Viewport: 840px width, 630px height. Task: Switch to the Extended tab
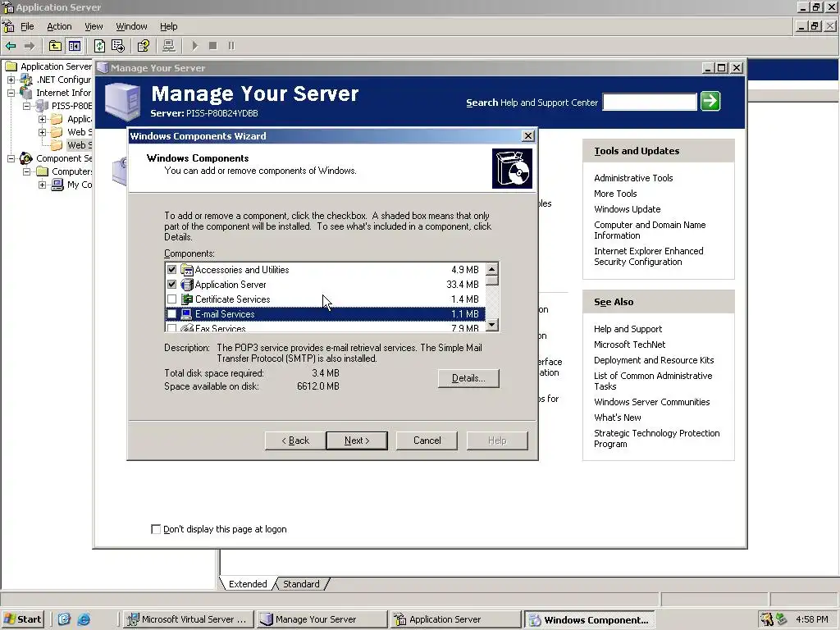click(248, 584)
